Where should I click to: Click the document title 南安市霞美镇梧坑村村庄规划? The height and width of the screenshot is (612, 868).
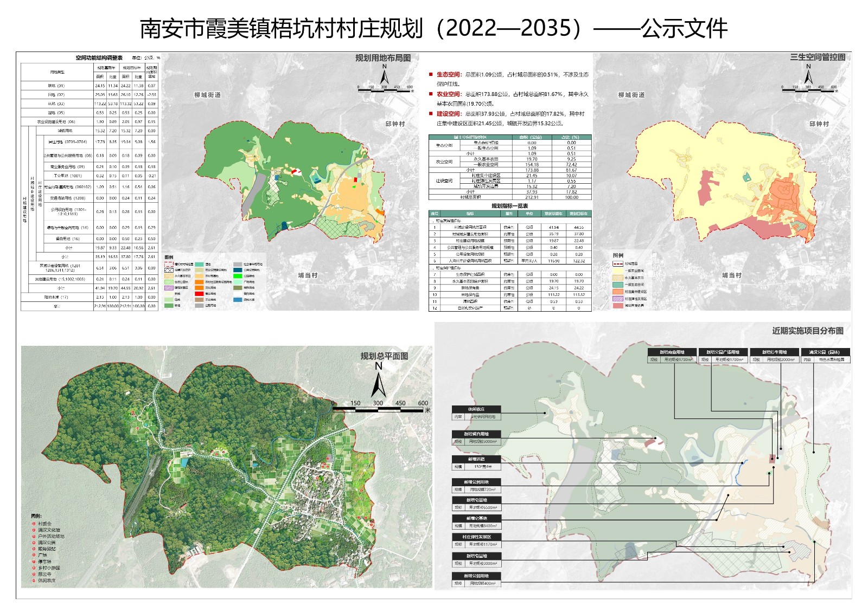[x=281, y=28]
